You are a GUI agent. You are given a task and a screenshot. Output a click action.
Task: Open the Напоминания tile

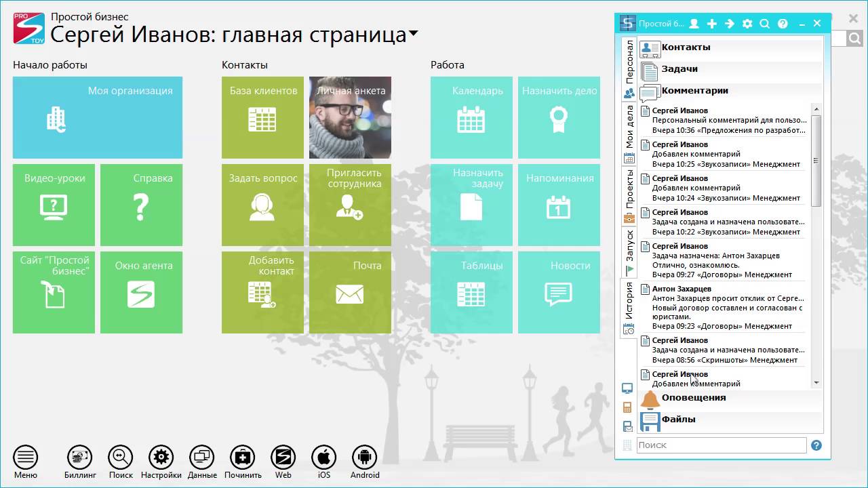559,205
